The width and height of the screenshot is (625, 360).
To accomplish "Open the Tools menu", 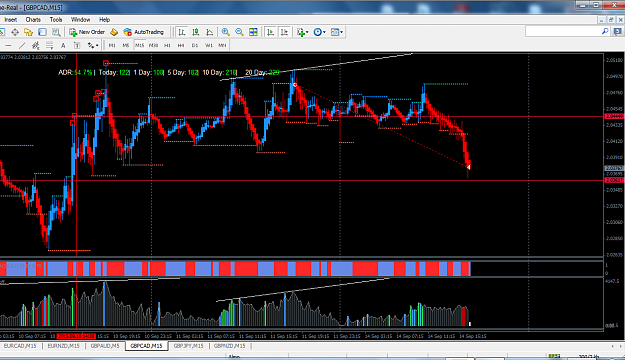I will click(56, 20).
